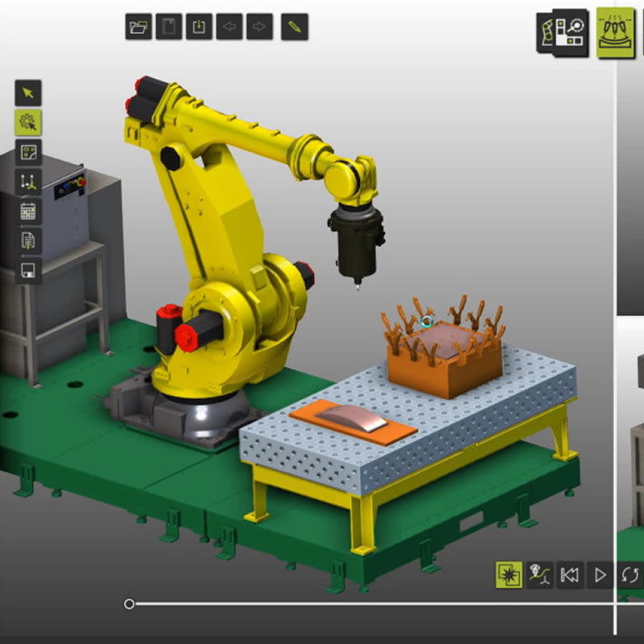Open the layout panel icon in sidebar

point(28,152)
